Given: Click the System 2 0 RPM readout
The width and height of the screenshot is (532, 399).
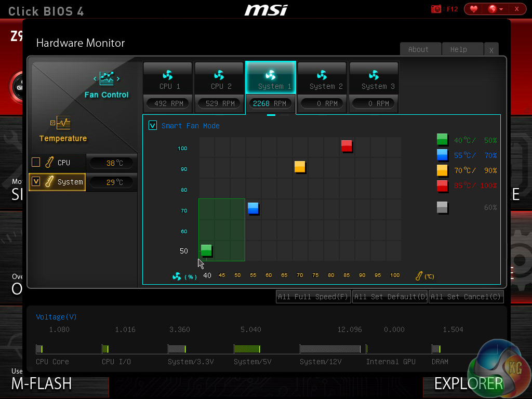Looking at the screenshot, I should click(x=322, y=103).
